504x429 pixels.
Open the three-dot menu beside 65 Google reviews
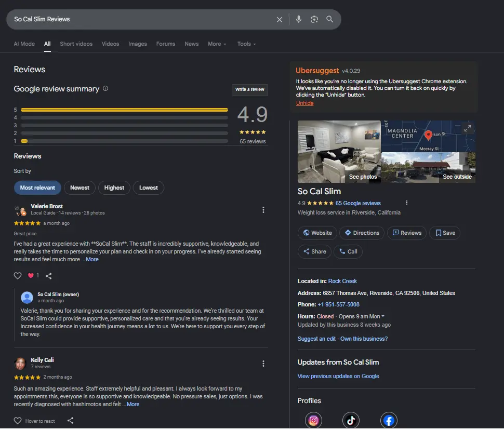pos(407,203)
